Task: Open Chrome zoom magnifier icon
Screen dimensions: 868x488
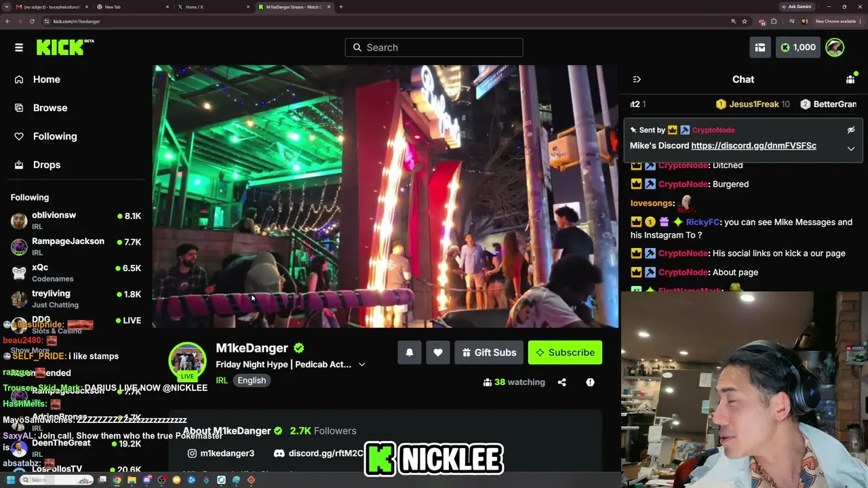Action: pos(733,21)
